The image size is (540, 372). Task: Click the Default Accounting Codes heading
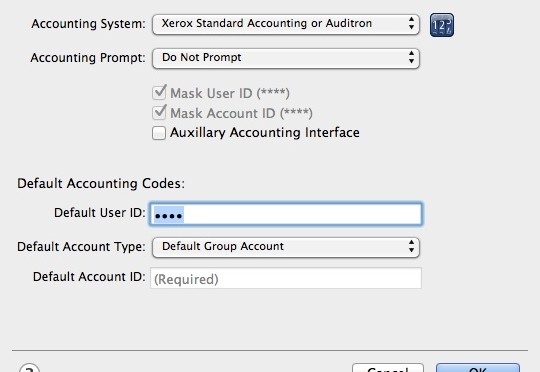coord(101,184)
